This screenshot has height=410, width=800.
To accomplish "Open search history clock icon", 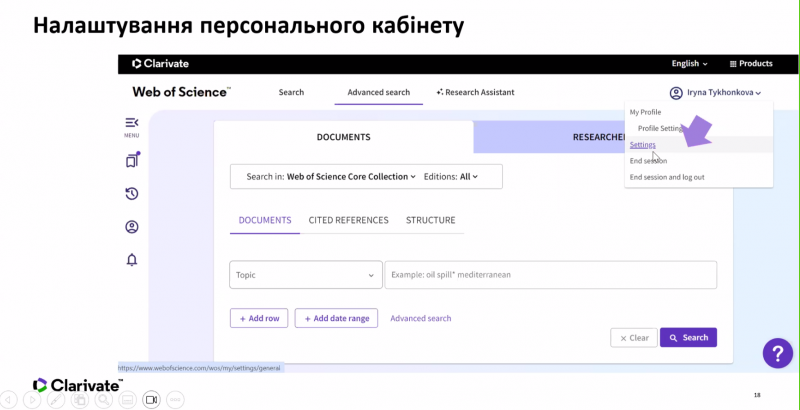I will [x=132, y=194].
